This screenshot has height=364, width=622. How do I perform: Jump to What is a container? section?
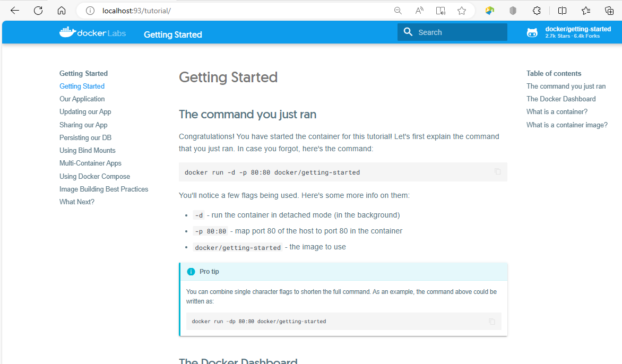[557, 112]
